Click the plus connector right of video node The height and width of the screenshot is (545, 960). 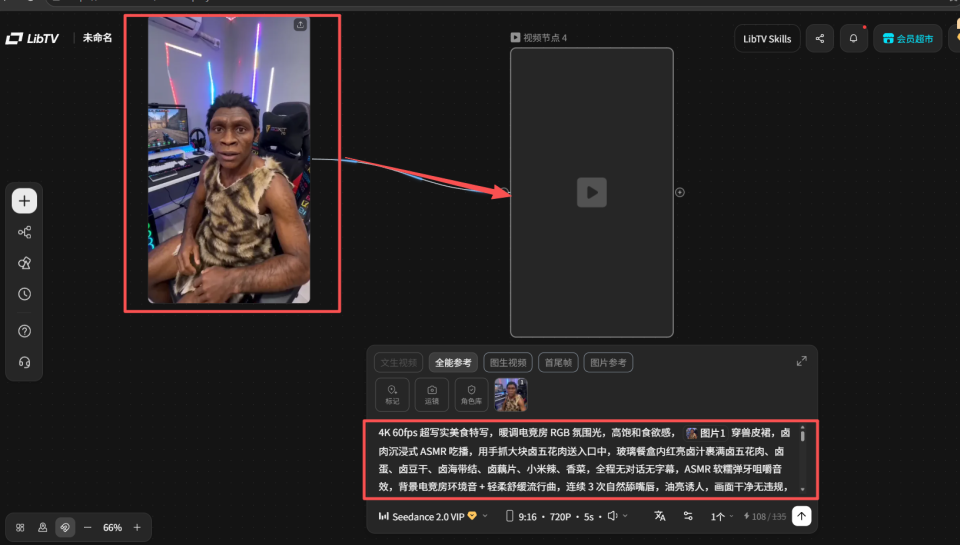point(680,192)
